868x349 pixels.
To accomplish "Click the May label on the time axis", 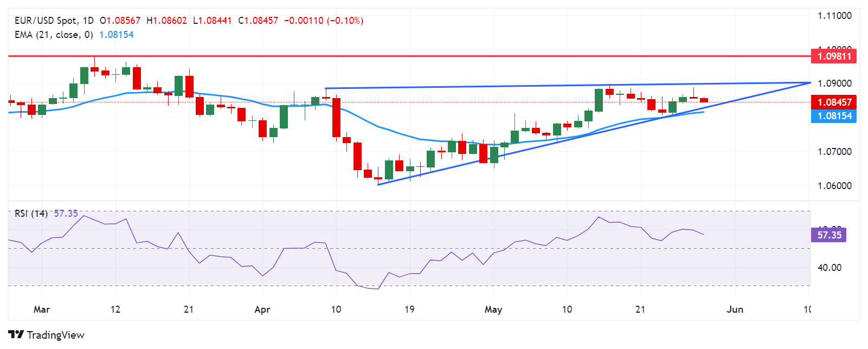I will click(x=493, y=309).
